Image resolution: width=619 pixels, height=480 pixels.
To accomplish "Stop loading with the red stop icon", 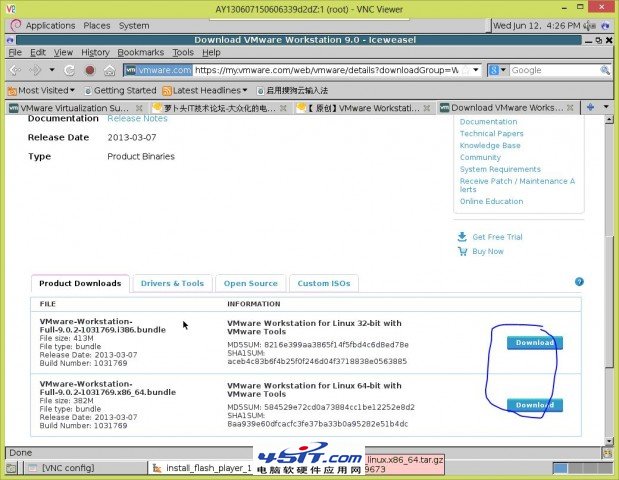I will pos(90,70).
